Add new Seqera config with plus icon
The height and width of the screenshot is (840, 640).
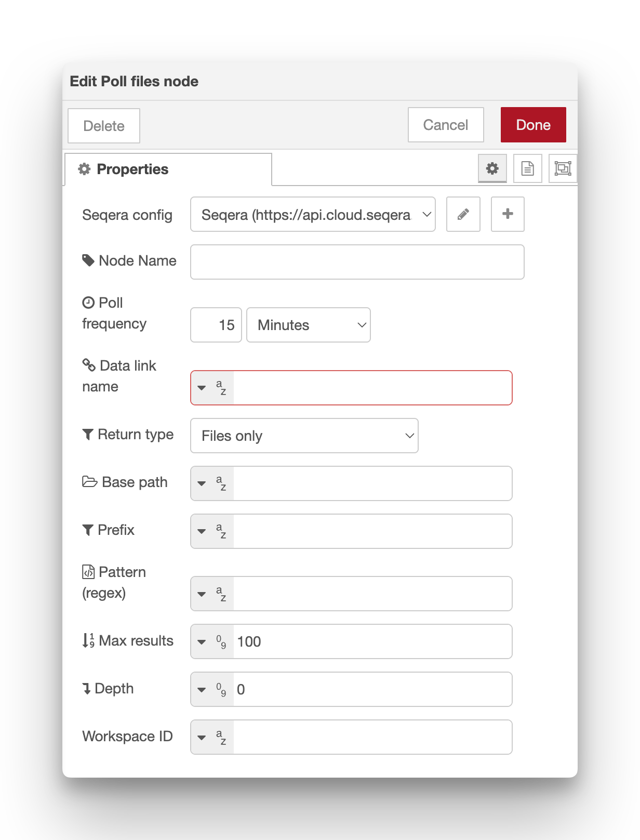[508, 214]
